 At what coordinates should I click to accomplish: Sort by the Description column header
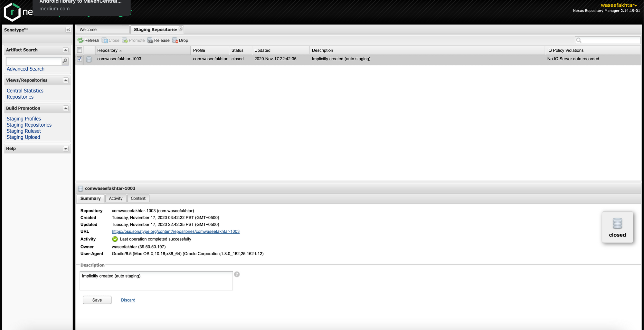tap(427, 50)
